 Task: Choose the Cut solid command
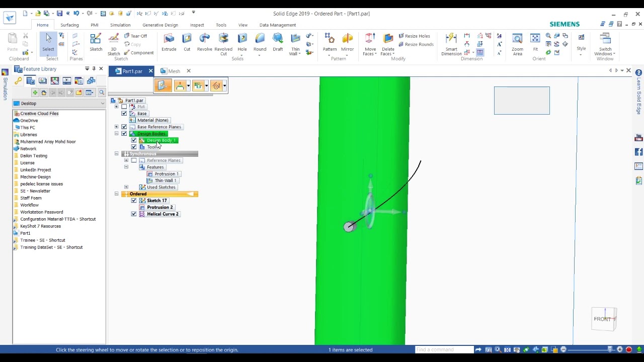tap(187, 42)
